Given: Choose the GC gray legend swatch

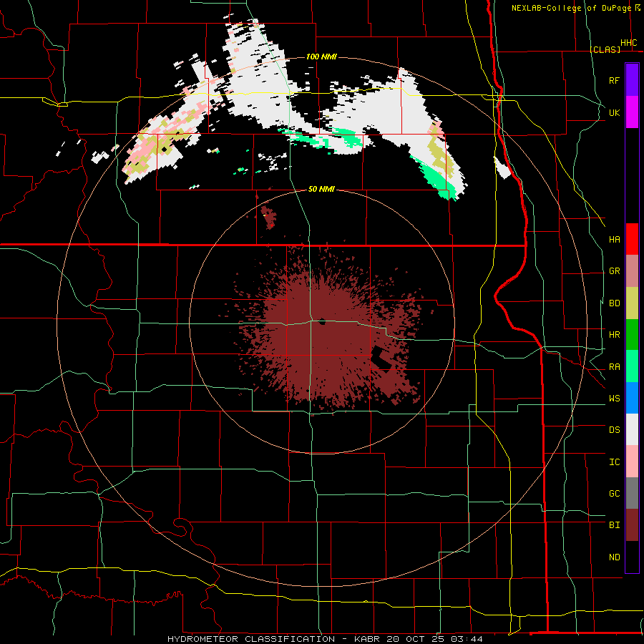Looking at the screenshot, I should [632, 493].
